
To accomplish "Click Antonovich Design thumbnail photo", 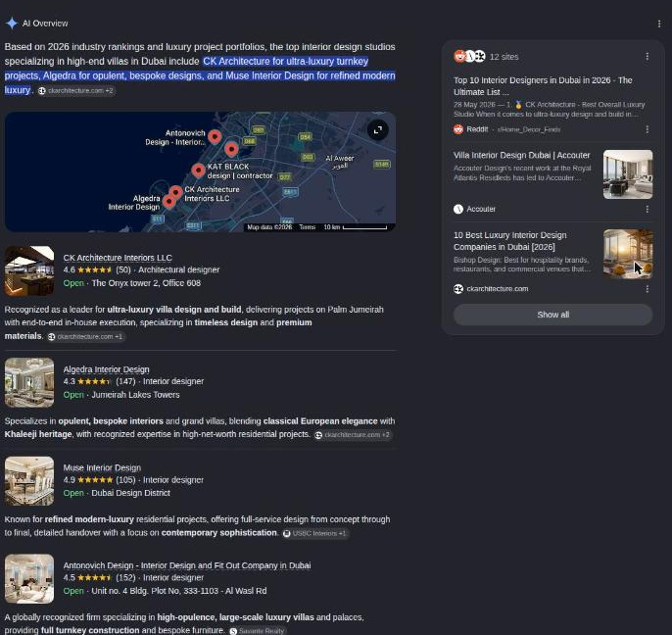I will point(29,579).
